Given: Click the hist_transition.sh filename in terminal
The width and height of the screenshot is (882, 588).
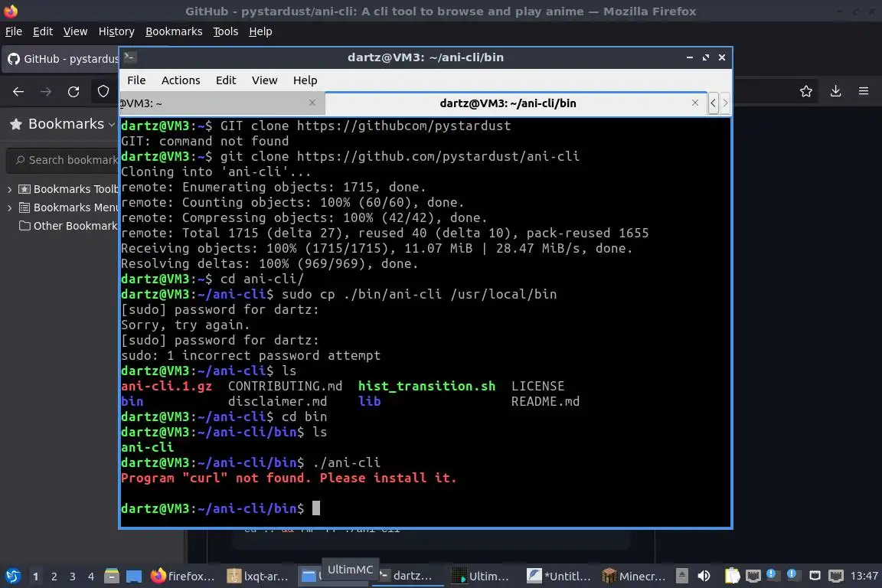Looking at the screenshot, I should [427, 386].
